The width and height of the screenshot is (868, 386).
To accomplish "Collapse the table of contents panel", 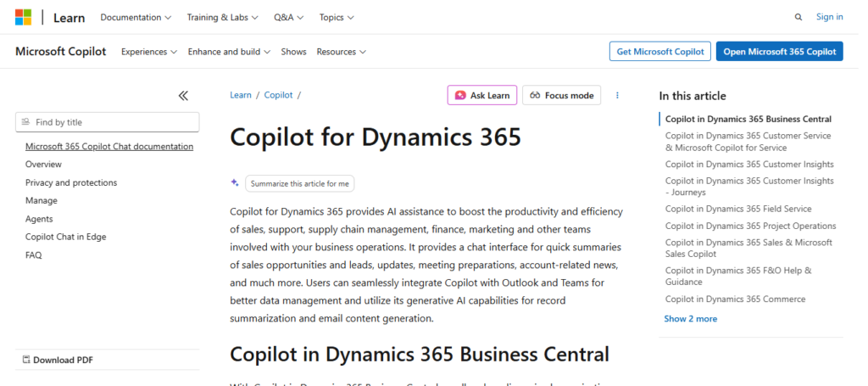I will pyautogui.click(x=183, y=96).
